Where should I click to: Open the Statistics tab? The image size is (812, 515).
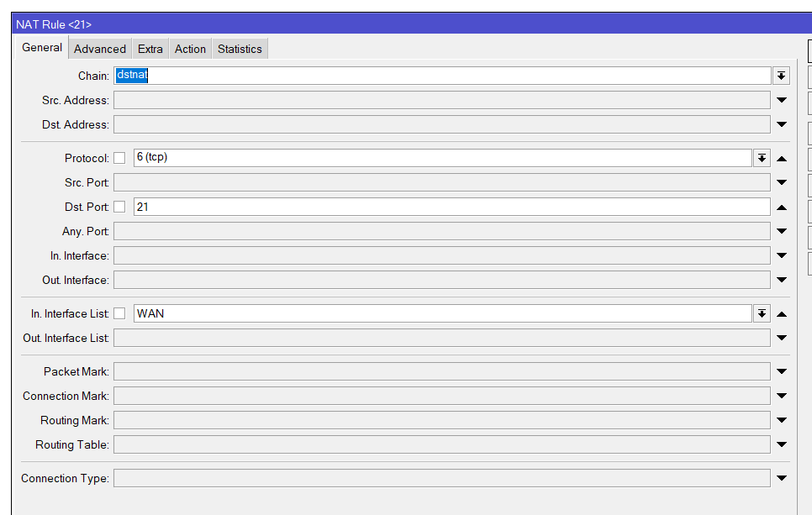[240, 49]
